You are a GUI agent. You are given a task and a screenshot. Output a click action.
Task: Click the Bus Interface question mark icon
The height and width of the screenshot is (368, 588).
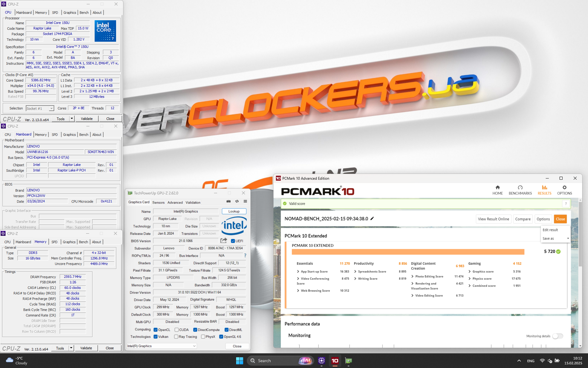coord(245,255)
